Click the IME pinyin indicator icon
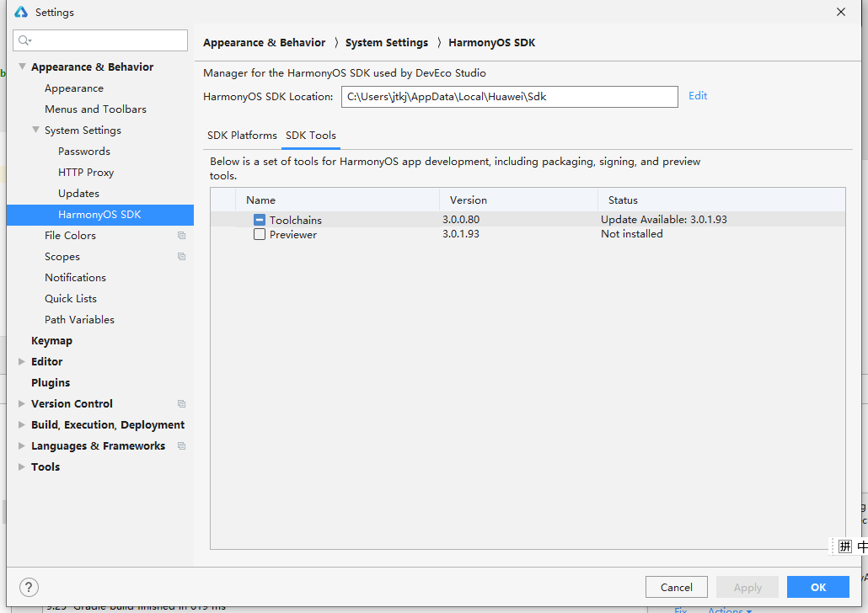Viewport: 868px width, 613px height. pos(844,546)
